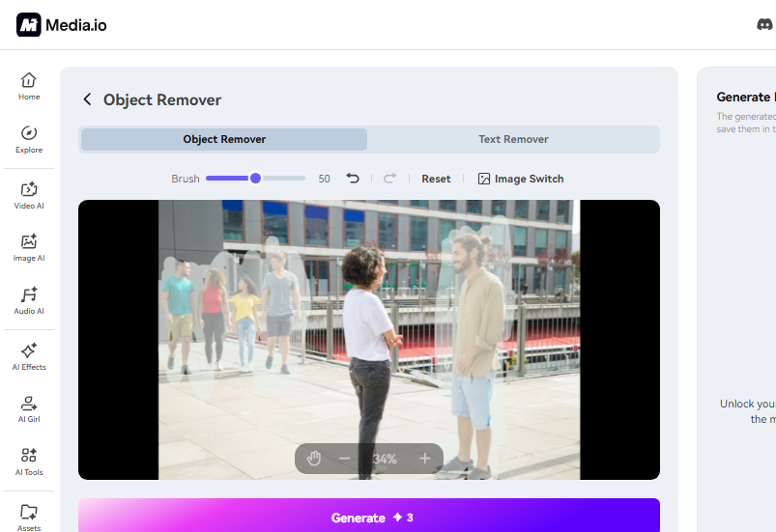
Task: Open AI Tools in the sidebar
Action: tap(29, 462)
